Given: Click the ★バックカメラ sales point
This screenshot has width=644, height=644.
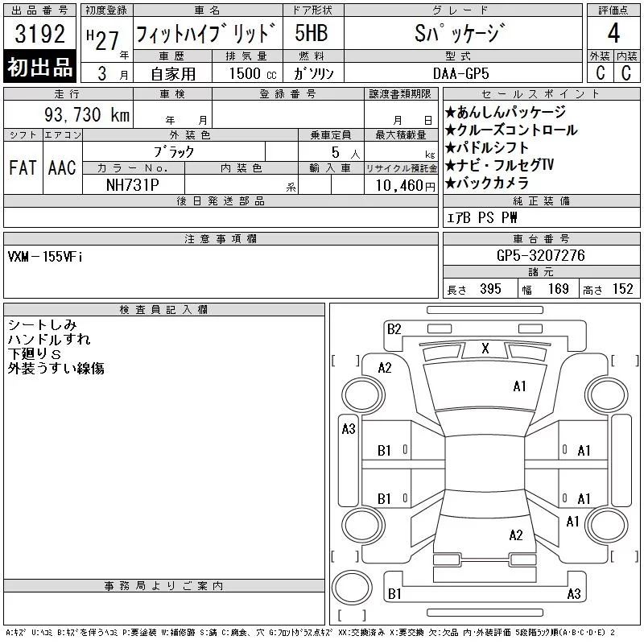Looking at the screenshot, I should pyautogui.click(x=489, y=183).
